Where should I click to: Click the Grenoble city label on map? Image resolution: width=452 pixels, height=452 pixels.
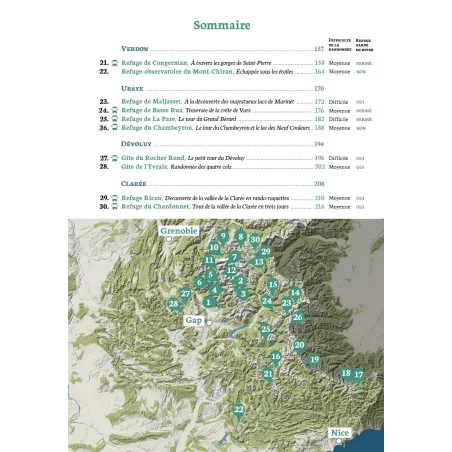tap(179, 231)
